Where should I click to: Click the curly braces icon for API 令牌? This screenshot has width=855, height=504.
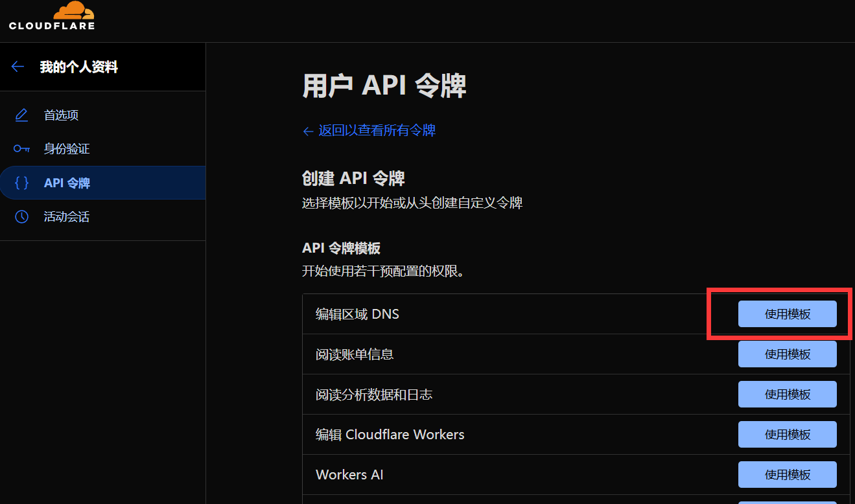point(21,183)
